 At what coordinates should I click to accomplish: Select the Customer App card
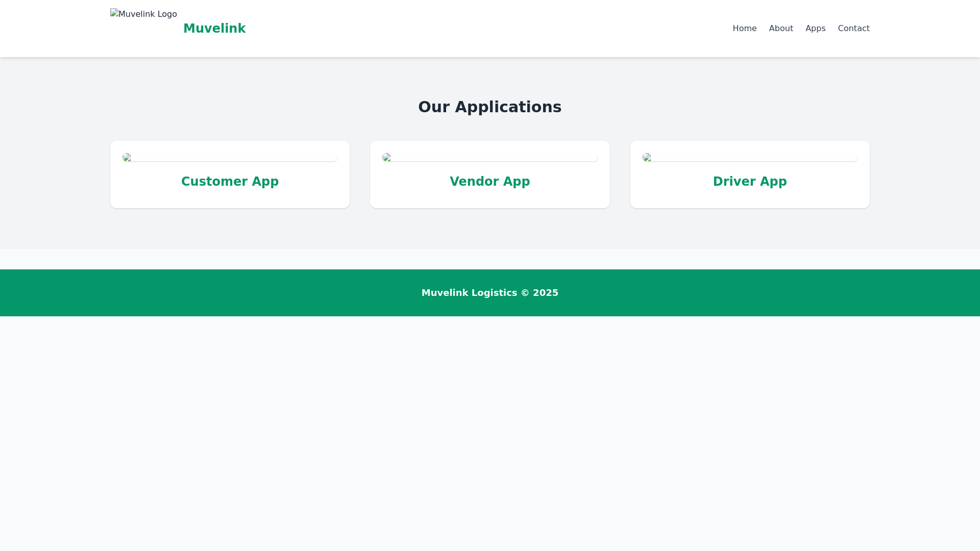230,174
